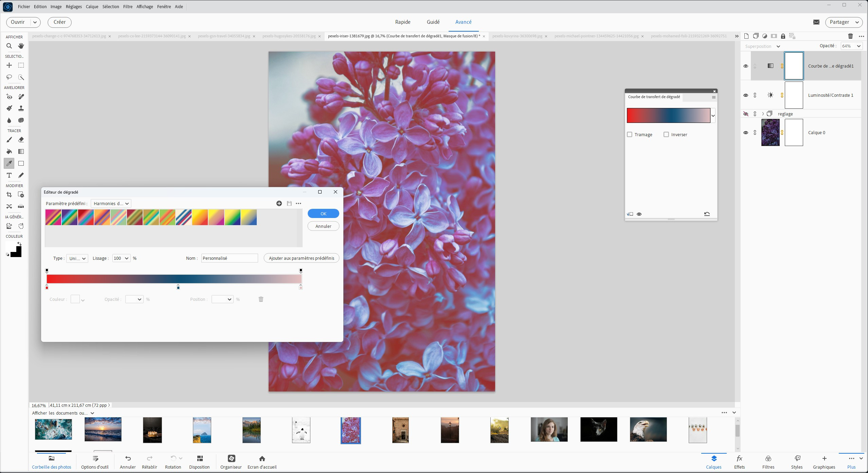Add new gradient preset plus icon
The height and width of the screenshot is (473, 868).
tap(279, 203)
